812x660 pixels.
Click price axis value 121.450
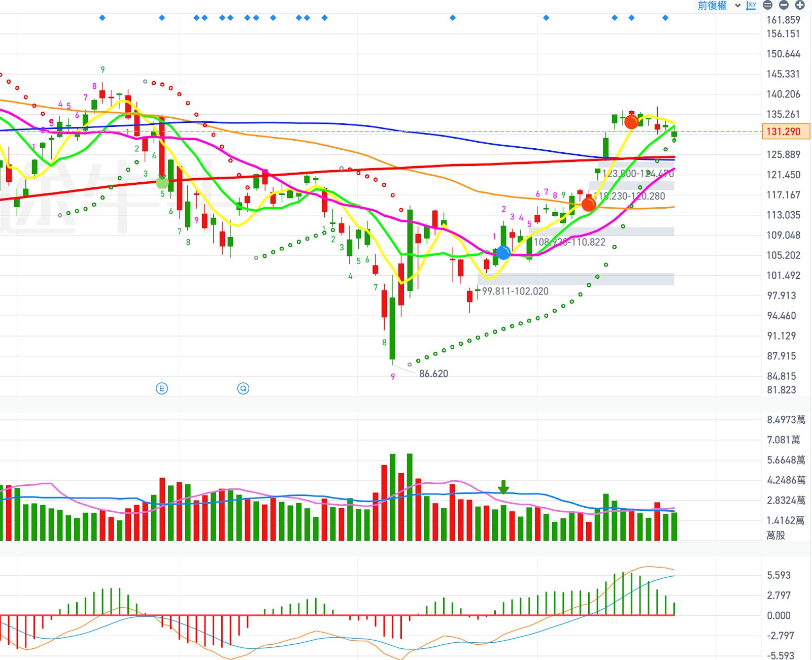click(x=783, y=175)
